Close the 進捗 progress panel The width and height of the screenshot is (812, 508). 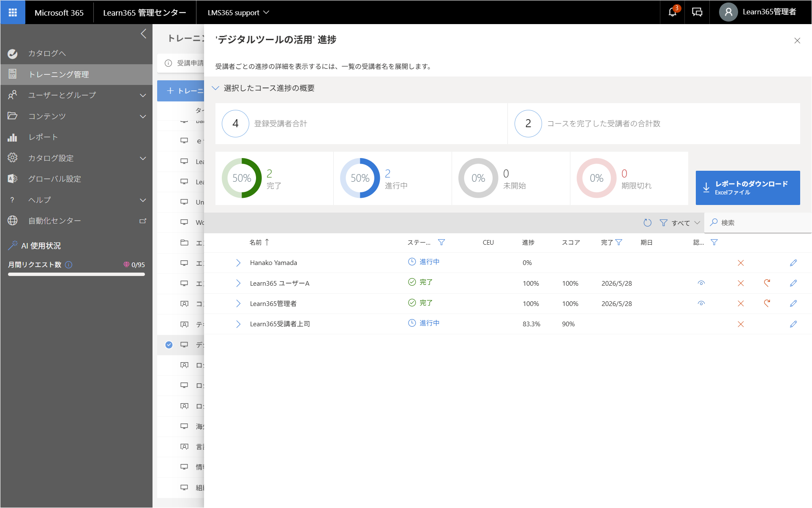797,41
